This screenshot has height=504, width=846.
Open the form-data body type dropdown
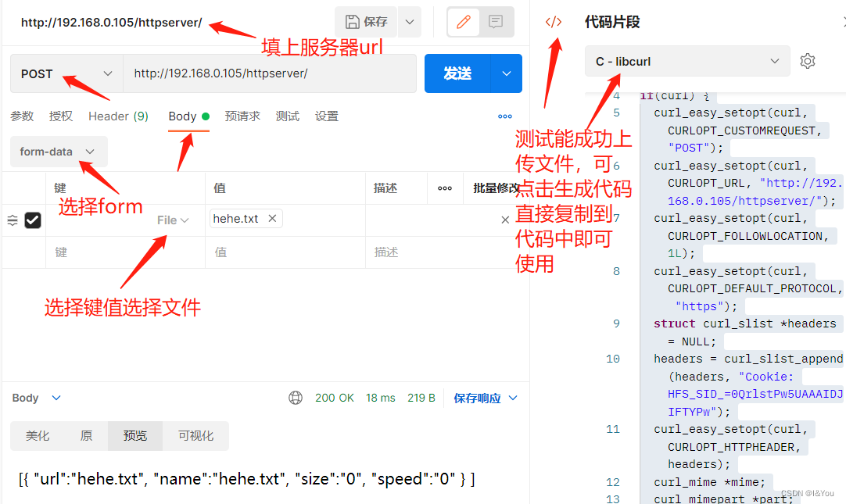click(x=59, y=152)
